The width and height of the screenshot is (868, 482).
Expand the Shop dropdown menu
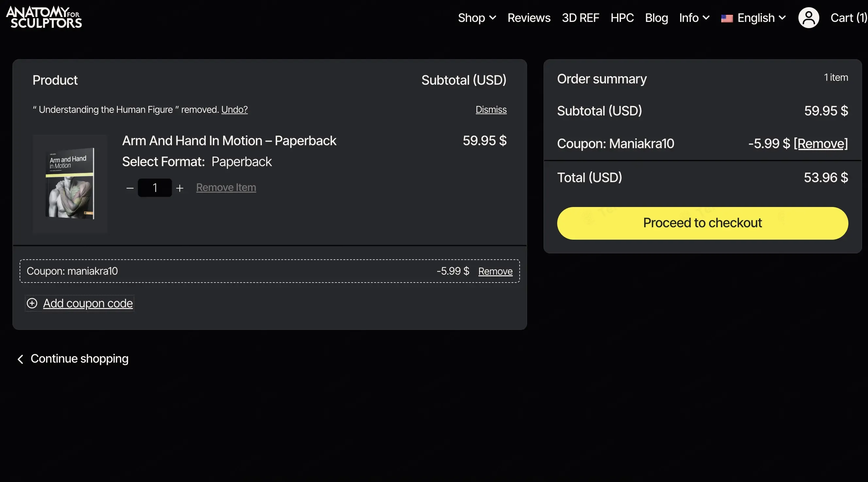pyautogui.click(x=477, y=18)
